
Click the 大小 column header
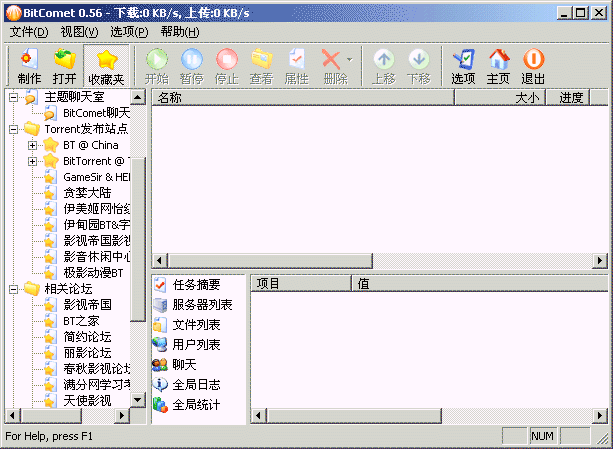500,97
